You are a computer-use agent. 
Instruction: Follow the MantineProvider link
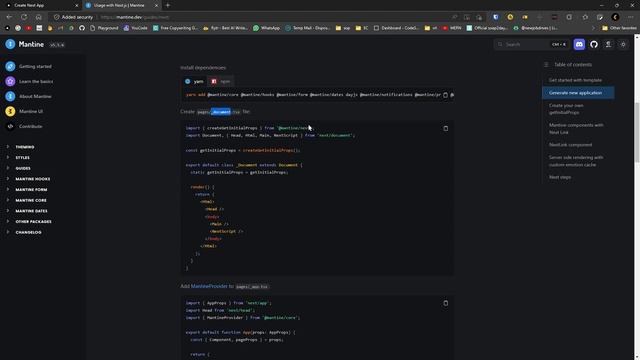coord(209,286)
